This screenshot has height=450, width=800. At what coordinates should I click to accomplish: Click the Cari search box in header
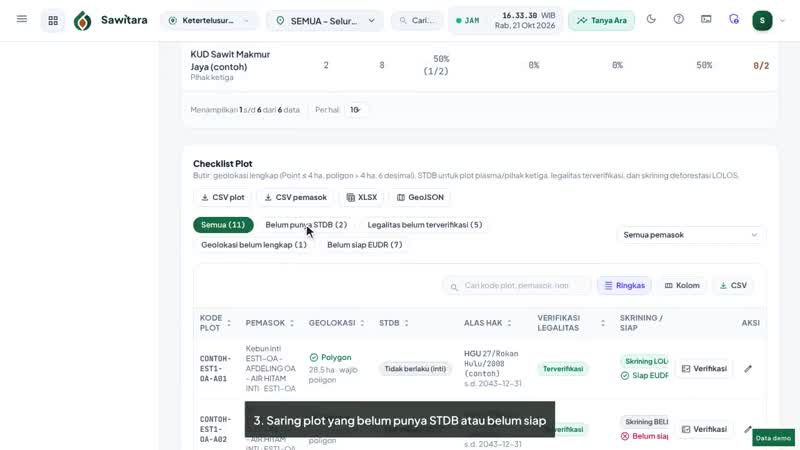coord(417,21)
